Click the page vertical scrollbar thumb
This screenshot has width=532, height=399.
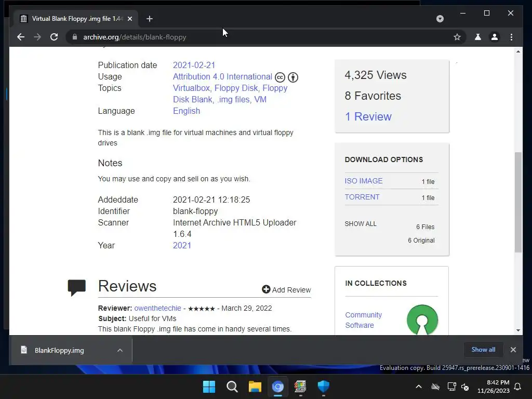tap(518, 202)
